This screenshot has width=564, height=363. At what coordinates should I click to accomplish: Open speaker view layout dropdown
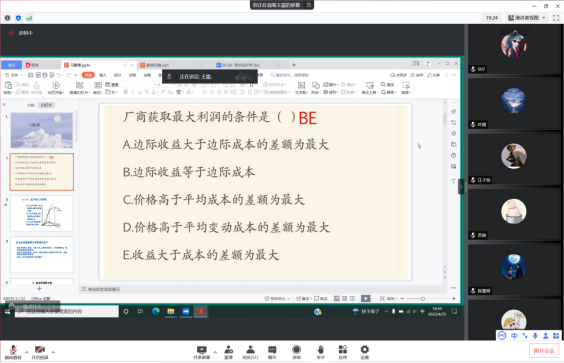[x=527, y=18]
